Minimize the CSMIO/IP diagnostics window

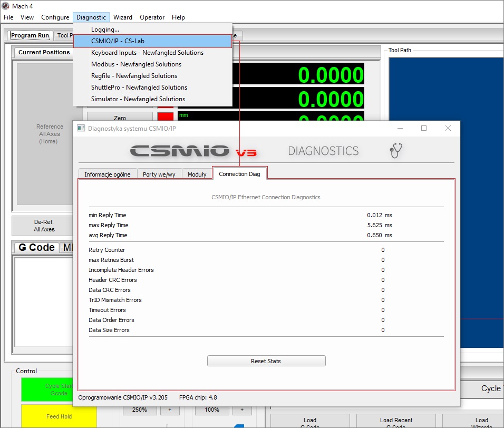pyautogui.click(x=400, y=128)
